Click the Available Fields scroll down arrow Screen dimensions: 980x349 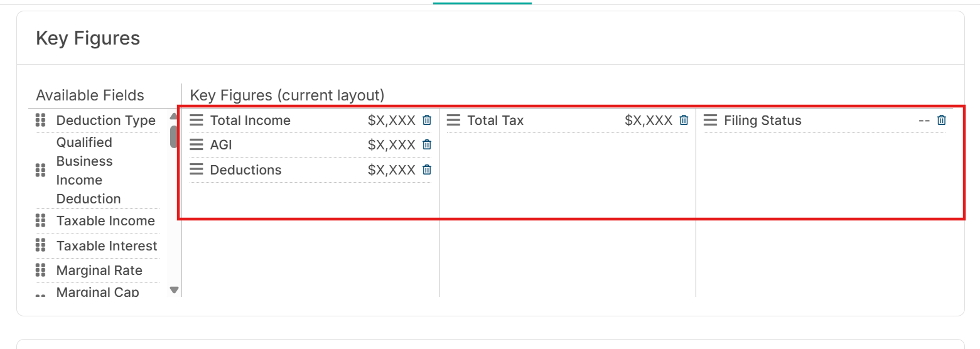click(175, 290)
